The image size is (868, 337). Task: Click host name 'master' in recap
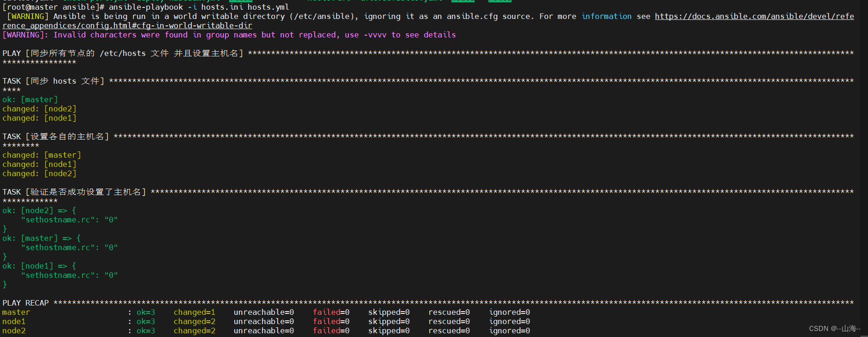tap(16, 312)
